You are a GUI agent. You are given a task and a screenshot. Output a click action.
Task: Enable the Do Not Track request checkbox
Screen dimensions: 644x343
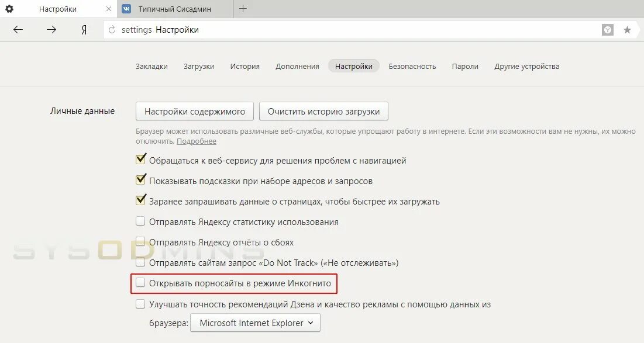140,262
